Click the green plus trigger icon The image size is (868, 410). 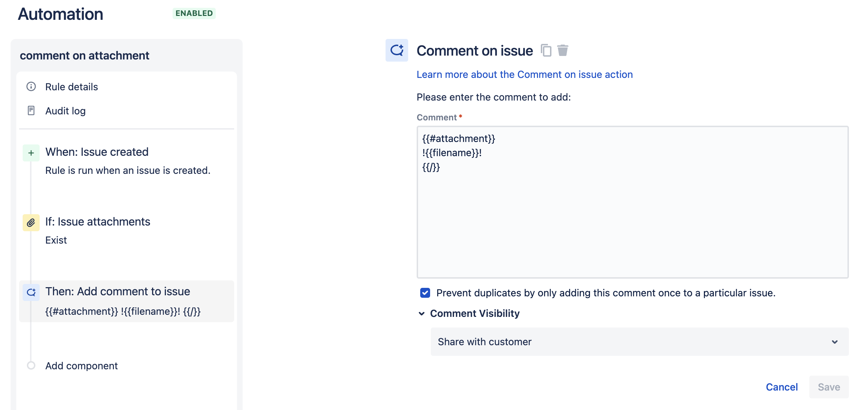click(31, 153)
